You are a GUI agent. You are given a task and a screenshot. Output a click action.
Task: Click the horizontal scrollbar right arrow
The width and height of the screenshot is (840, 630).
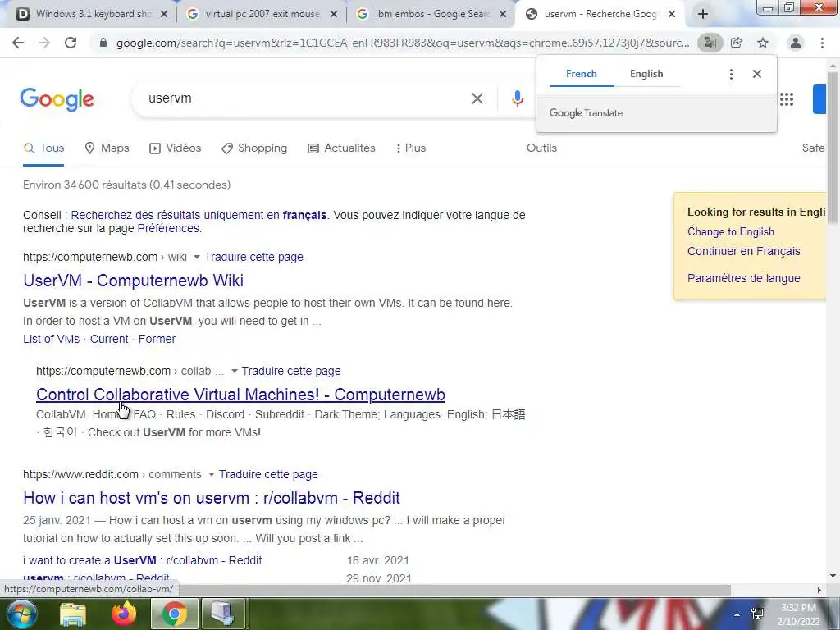point(819,591)
